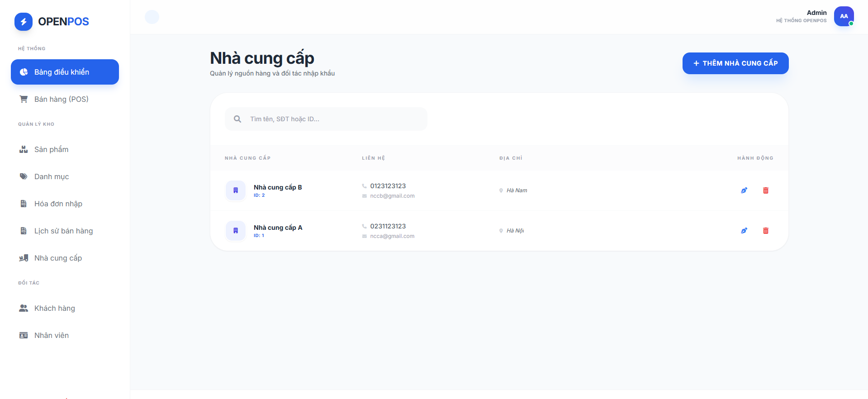Click supplier name Nhà cung cấp A

[x=278, y=228]
